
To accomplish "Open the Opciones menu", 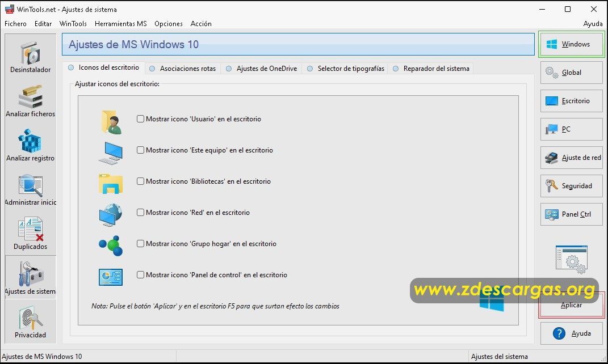I will click(x=168, y=24).
